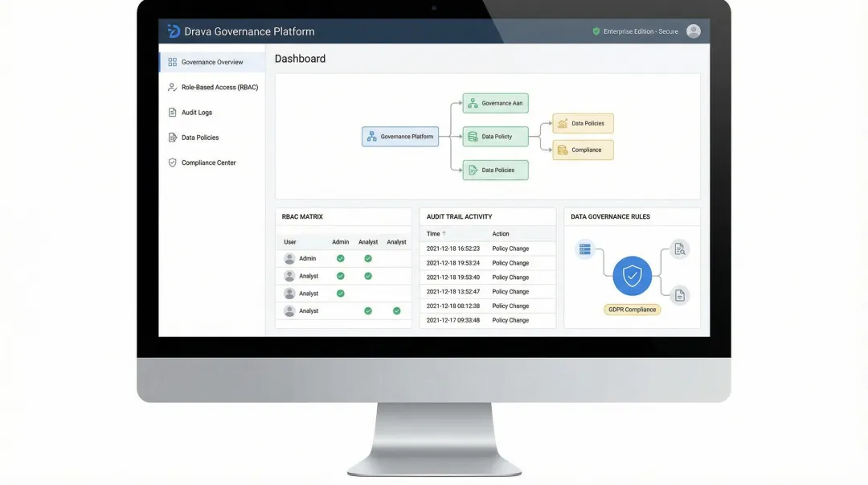Toggle Admin permission for the Admin user
Screen dimensions: 868x485
340,258
